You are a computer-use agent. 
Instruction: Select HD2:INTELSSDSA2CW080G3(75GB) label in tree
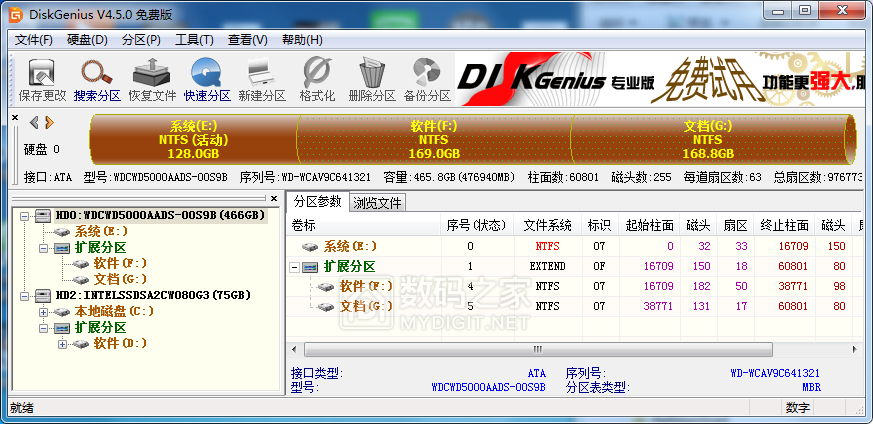tap(153, 295)
